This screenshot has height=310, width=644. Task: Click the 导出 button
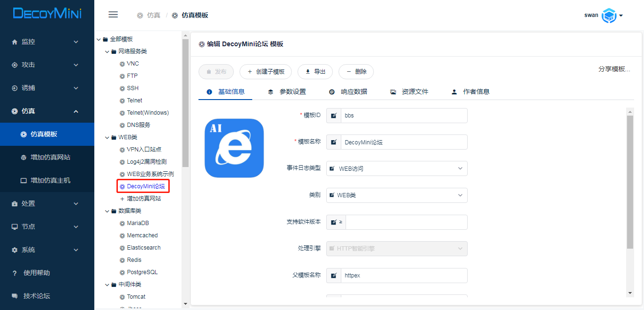click(x=315, y=72)
